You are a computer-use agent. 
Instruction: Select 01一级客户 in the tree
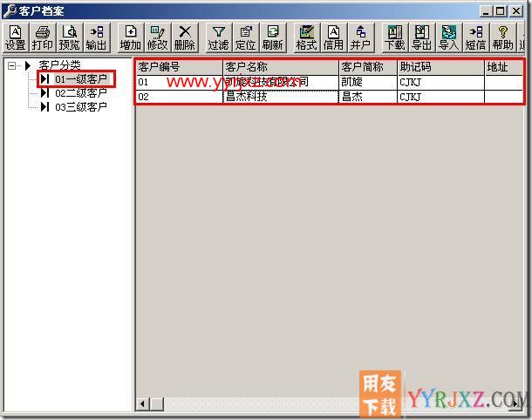click(x=81, y=79)
